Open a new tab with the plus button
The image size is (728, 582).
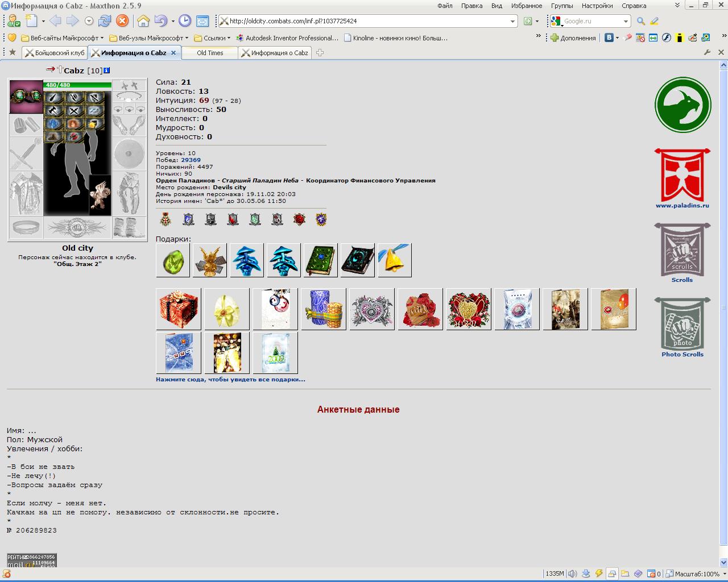pos(320,53)
